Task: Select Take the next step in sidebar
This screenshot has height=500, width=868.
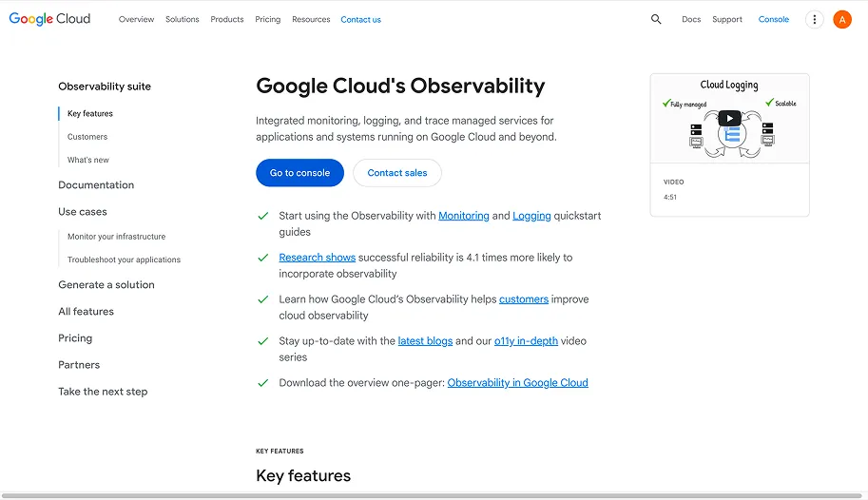Action: tap(103, 392)
